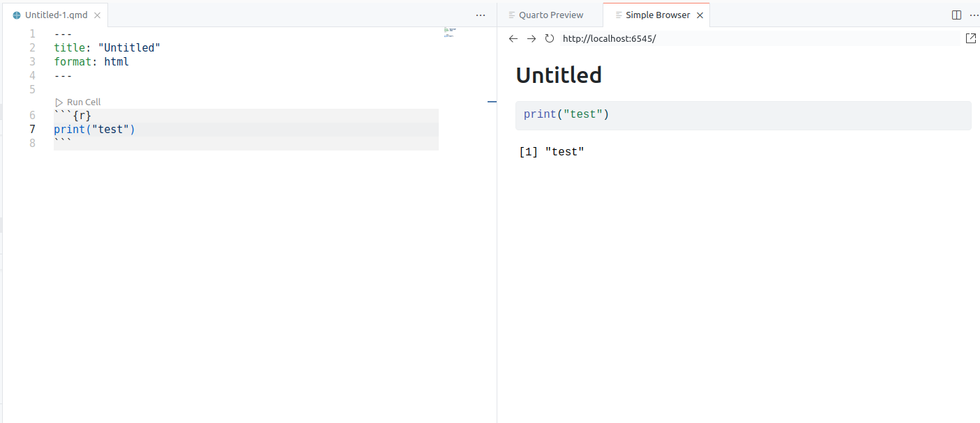Click the browser back arrow
The width and height of the screenshot is (980, 423).
pyautogui.click(x=513, y=38)
